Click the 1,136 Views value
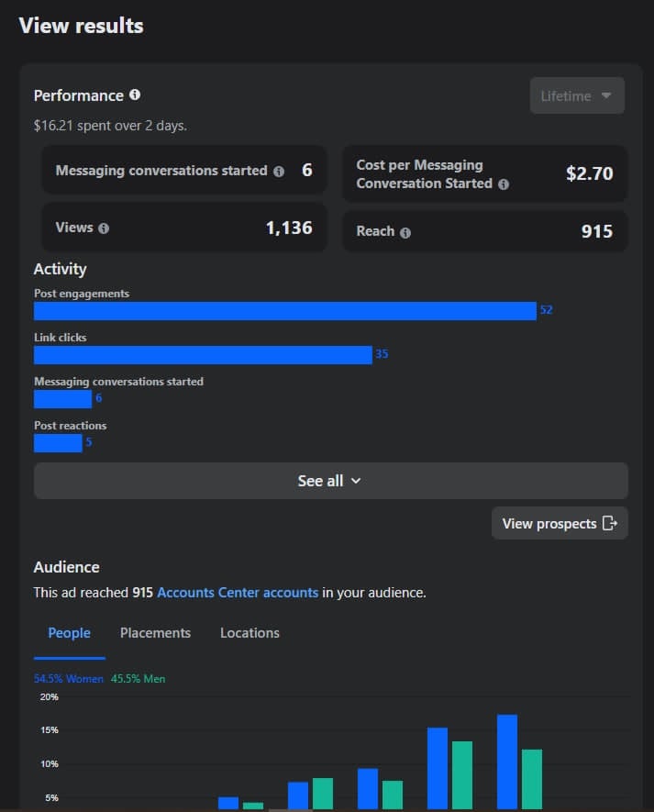 point(289,228)
